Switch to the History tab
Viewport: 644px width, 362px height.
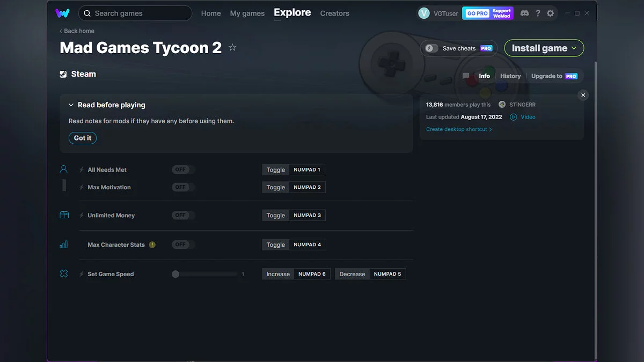(x=510, y=76)
